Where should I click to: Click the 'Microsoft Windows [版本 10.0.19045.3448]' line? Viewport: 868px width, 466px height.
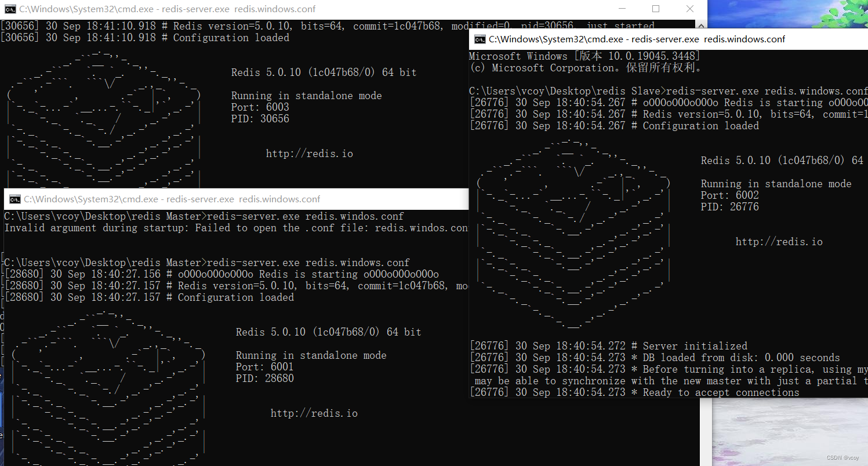tap(584, 56)
